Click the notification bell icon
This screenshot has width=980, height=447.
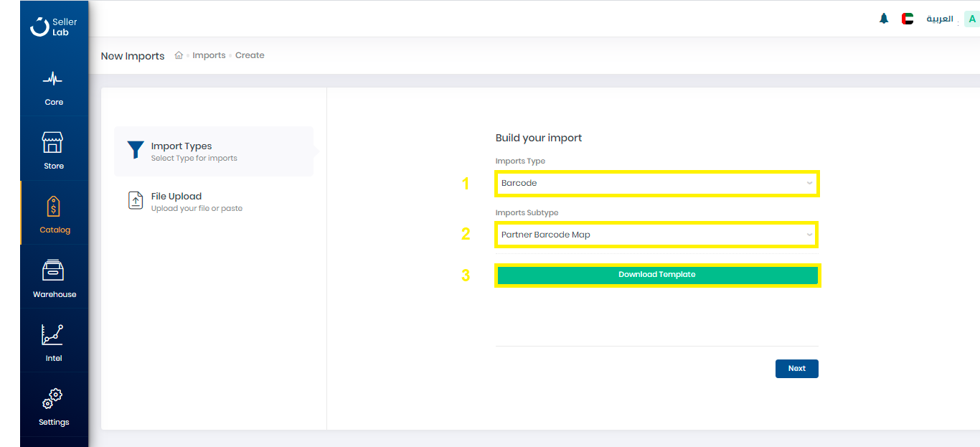pos(884,19)
